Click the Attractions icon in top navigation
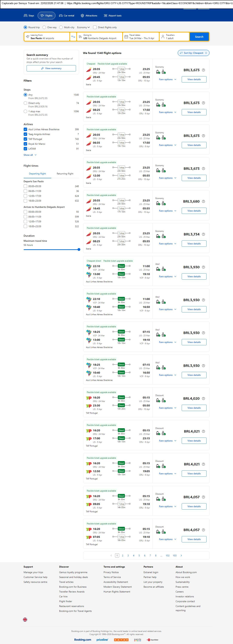 82,16
